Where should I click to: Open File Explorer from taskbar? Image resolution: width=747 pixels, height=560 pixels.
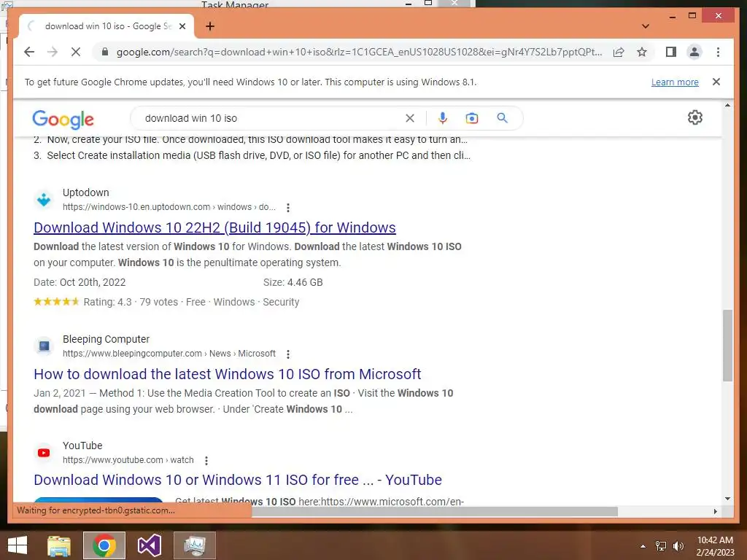tap(59, 545)
